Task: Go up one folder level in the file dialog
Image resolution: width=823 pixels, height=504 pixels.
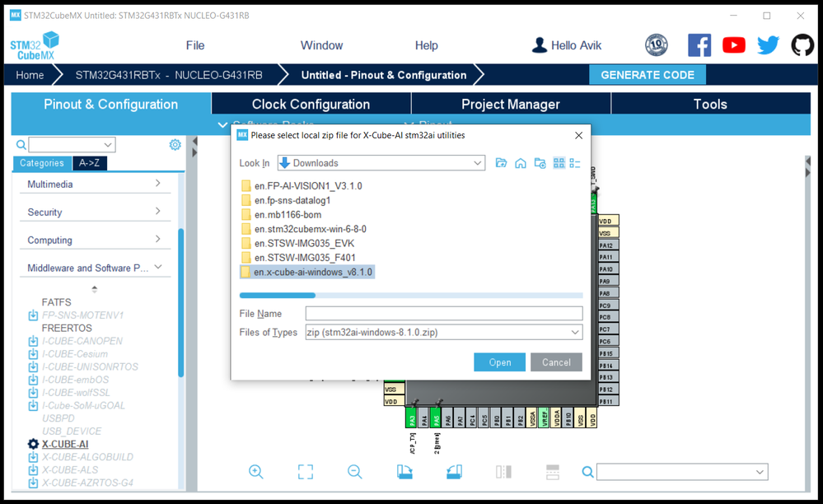Action: [x=501, y=163]
